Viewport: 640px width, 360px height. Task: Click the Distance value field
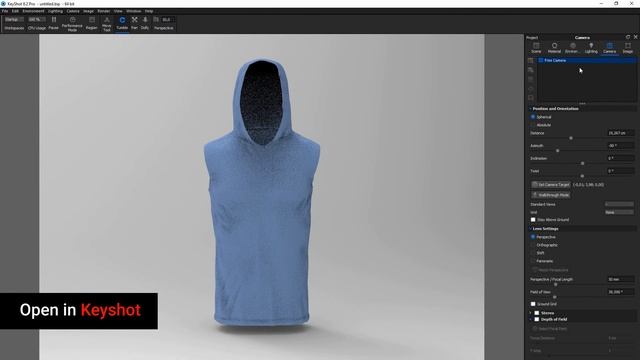point(621,133)
